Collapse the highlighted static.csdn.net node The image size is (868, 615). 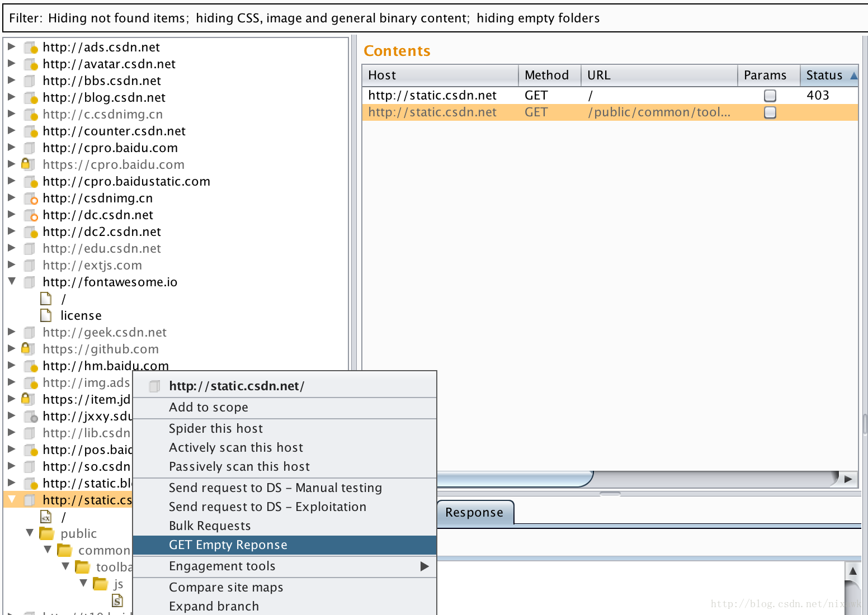pyautogui.click(x=12, y=499)
